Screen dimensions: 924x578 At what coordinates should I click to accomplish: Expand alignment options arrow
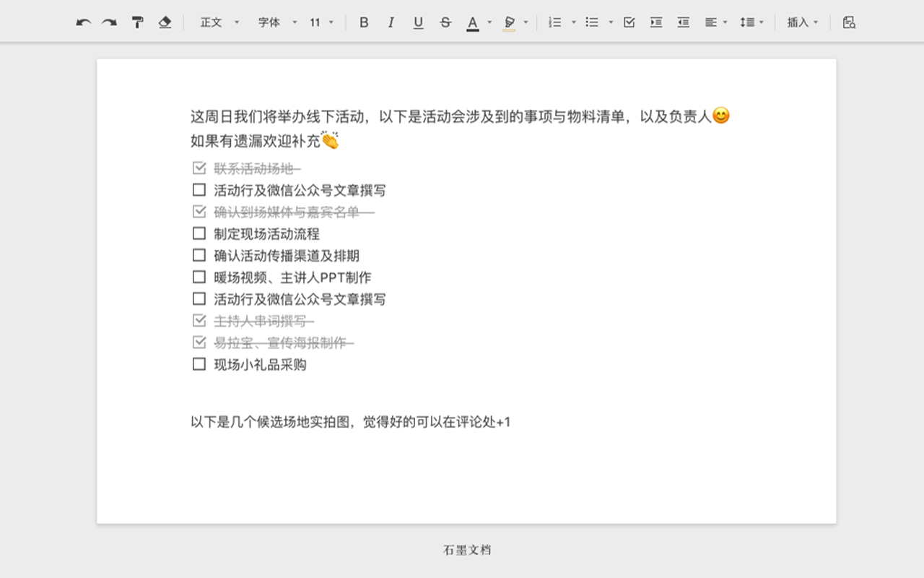click(725, 23)
